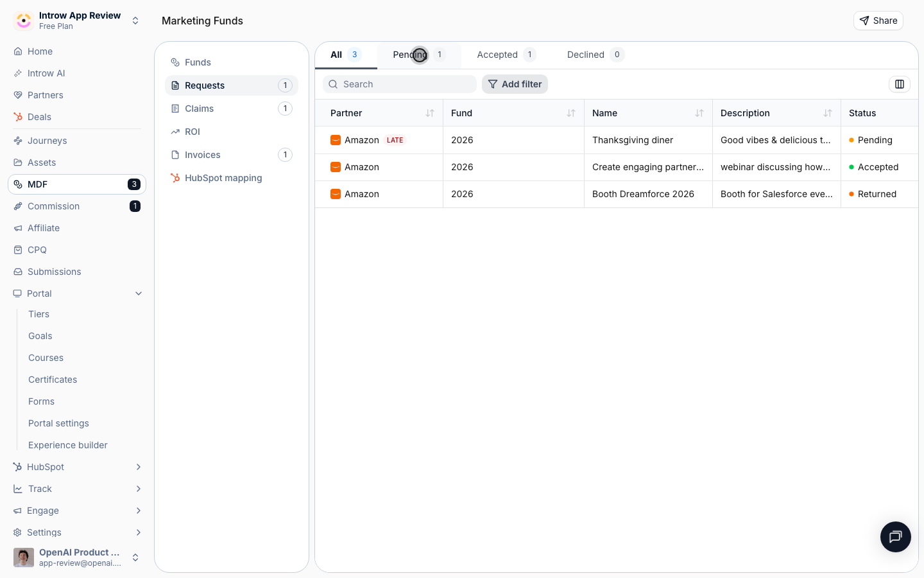Click the Pending status cell in table
Screen dimensions: 924x578
point(880,140)
